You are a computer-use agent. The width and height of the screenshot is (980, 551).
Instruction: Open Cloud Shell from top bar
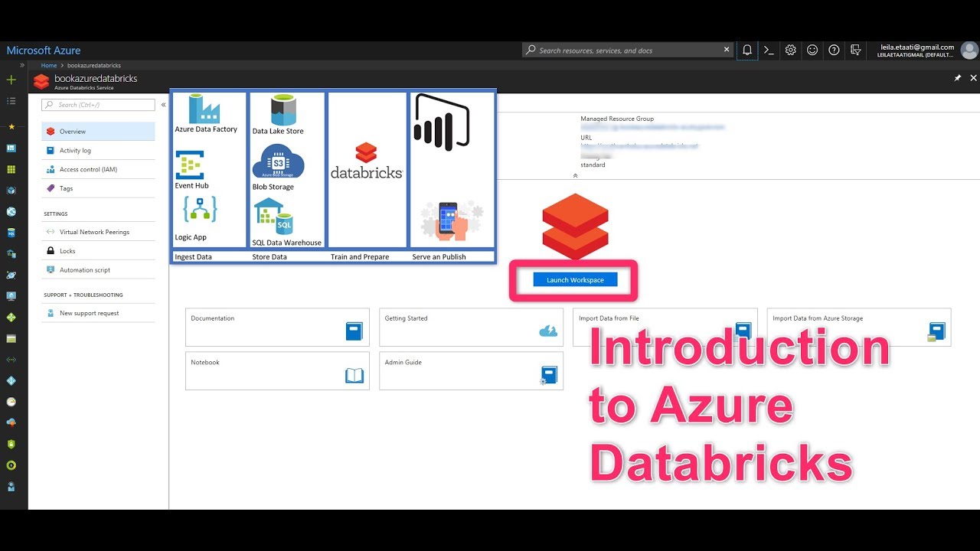pyautogui.click(x=769, y=50)
